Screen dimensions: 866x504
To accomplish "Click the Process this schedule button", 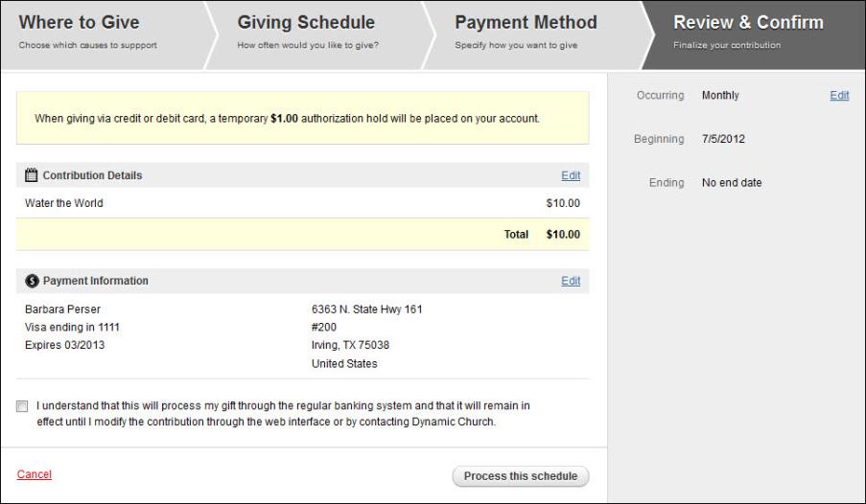I will [520, 476].
